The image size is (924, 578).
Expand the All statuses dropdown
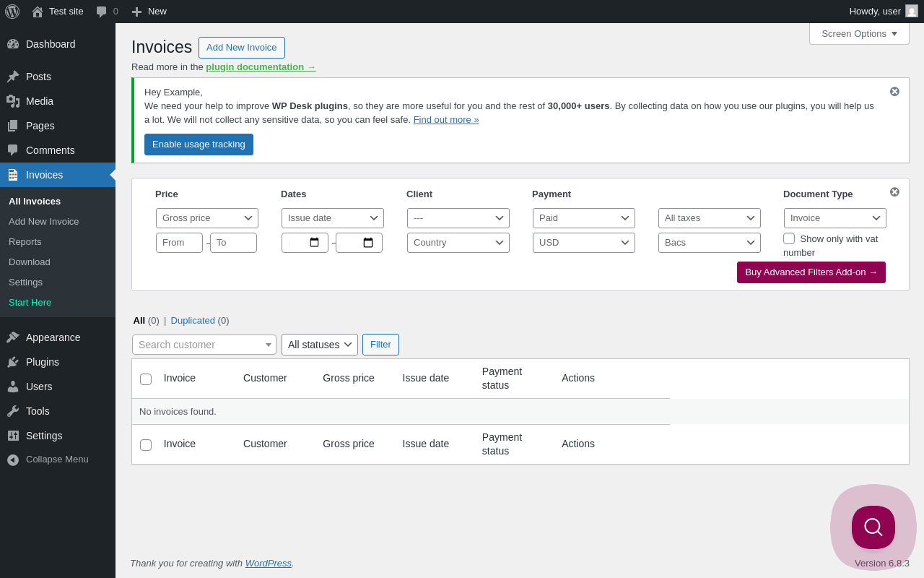[x=320, y=345]
